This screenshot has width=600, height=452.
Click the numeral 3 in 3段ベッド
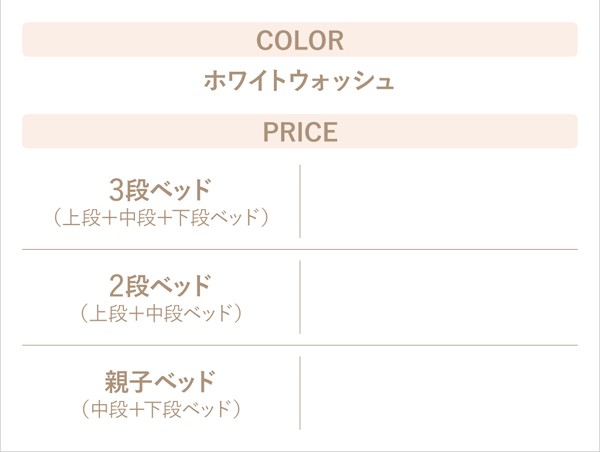pos(116,190)
